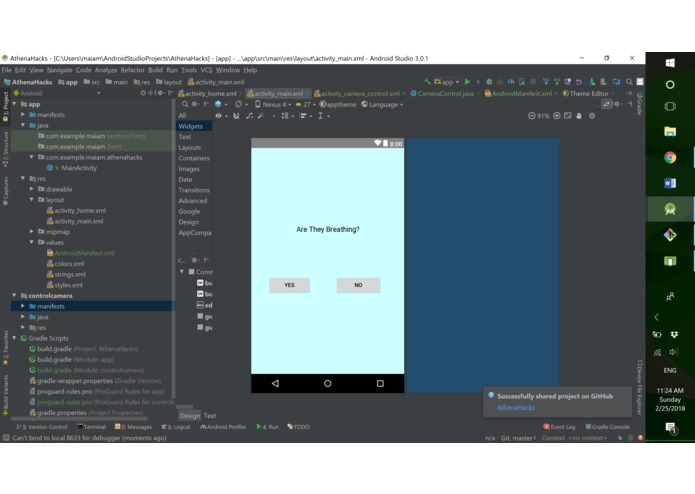Collapse the app module tree node

14,104
